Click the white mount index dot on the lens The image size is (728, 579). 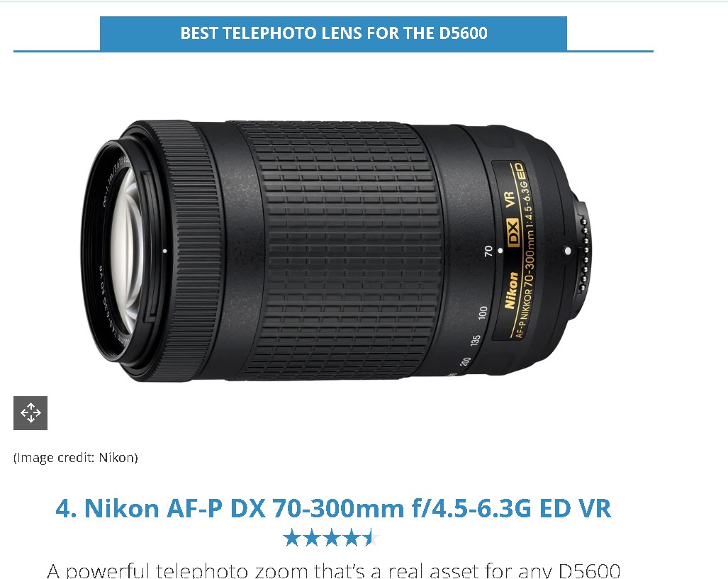(567, 251)
